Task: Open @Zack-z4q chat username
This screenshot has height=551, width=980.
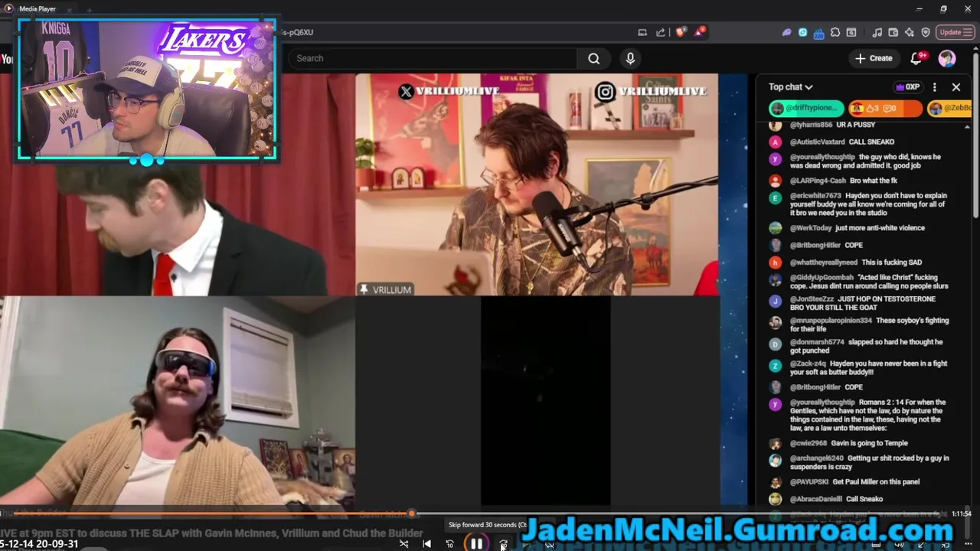Action: 808,364
